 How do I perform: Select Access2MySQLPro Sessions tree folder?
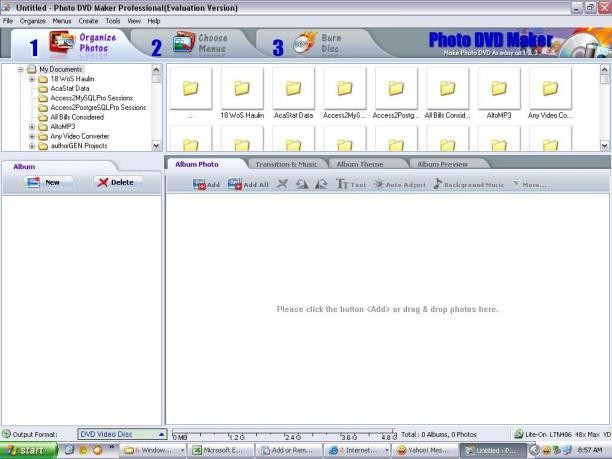(x=91, y=98)
